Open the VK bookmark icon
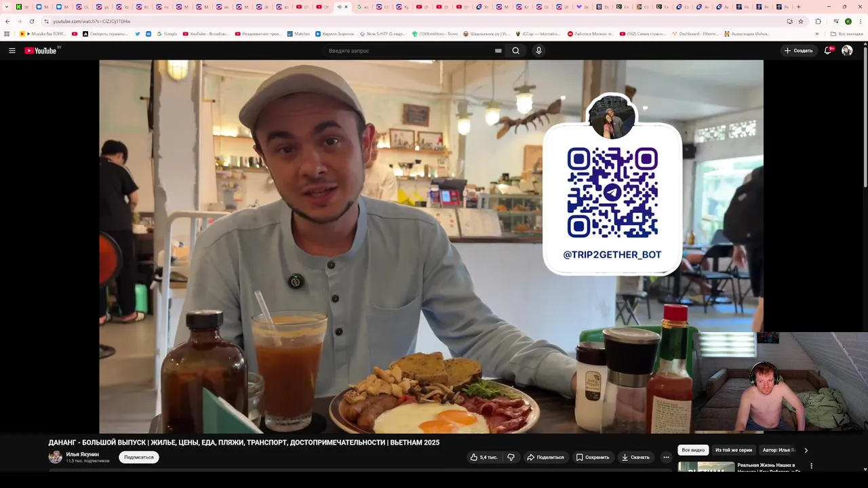This screenshot has height=488, width=868. pos(149,33)
